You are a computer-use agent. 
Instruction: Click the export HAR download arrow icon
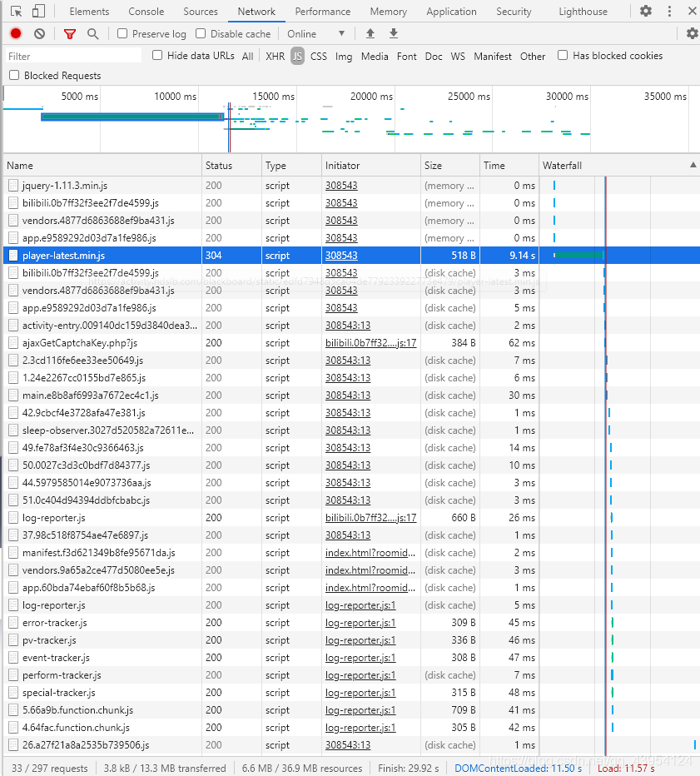(394, 33)
